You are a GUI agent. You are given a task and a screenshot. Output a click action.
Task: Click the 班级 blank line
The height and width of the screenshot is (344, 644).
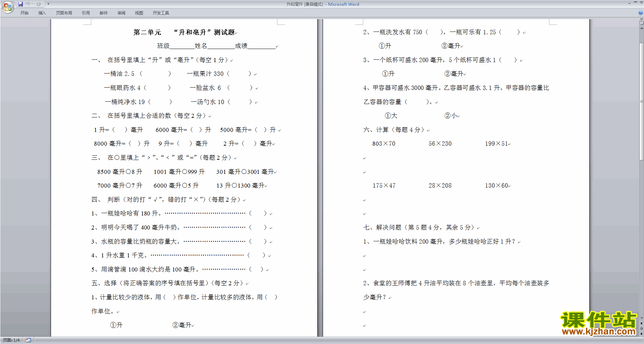point(182,46)
